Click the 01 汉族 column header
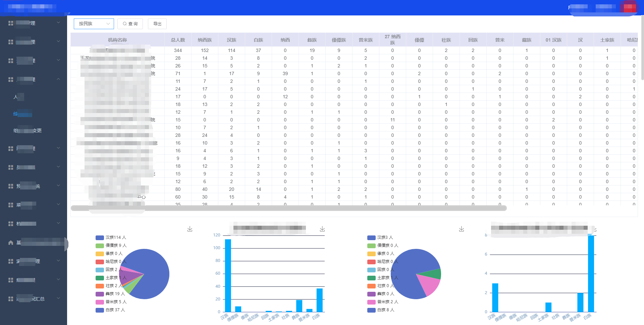 [553, 40]
